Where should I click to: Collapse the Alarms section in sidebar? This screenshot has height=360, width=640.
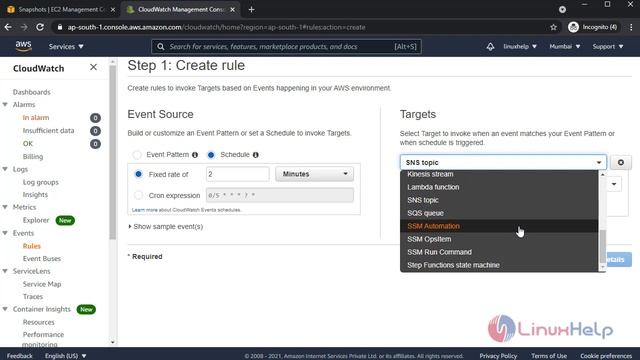tap(5, 104)
